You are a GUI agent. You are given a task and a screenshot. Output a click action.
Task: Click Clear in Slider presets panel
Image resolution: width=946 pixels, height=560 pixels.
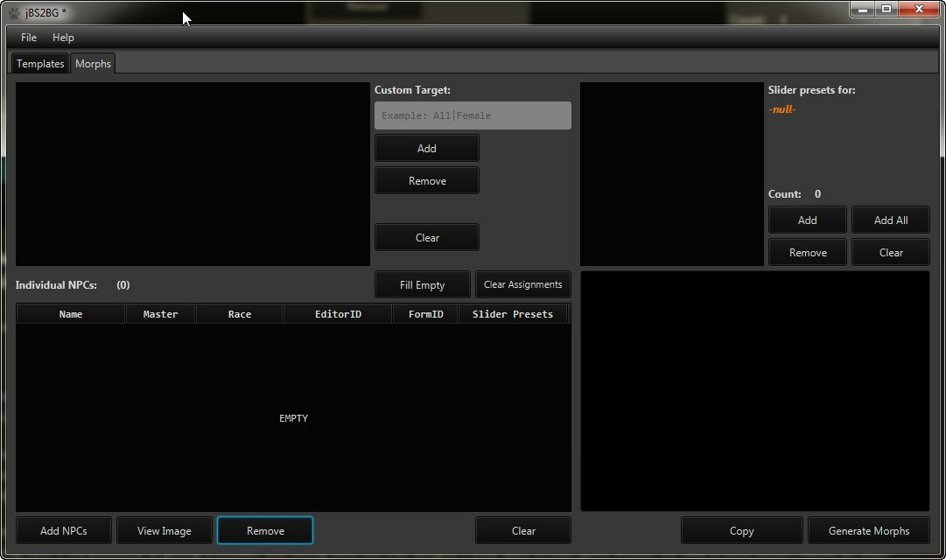coord(891,253)
